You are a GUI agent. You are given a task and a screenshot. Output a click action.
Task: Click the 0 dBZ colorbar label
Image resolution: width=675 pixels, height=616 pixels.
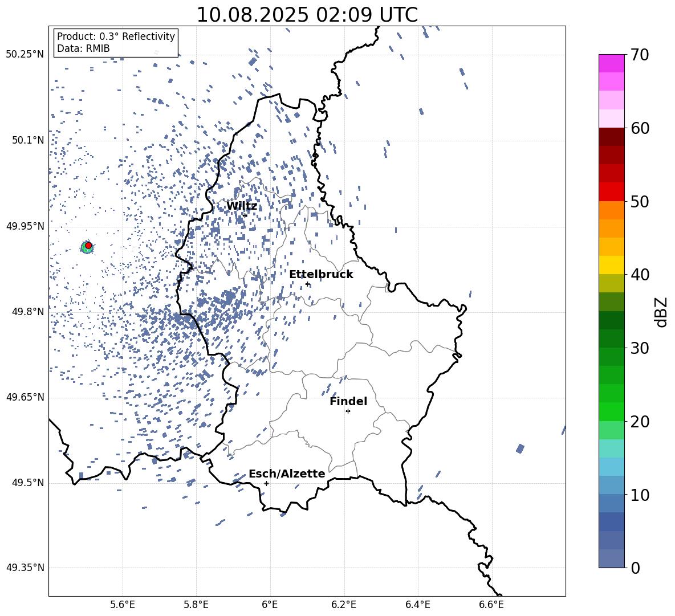635,568
